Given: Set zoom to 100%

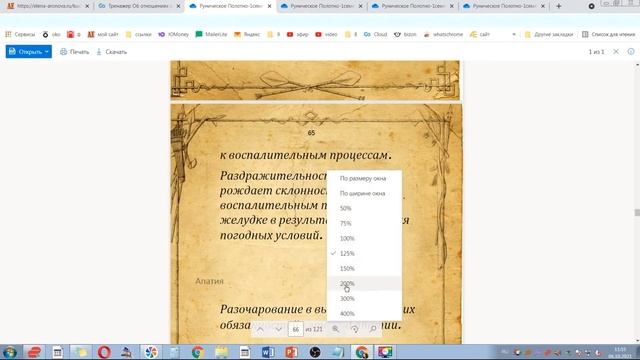Looking at the screenshot, I should 364,238.
